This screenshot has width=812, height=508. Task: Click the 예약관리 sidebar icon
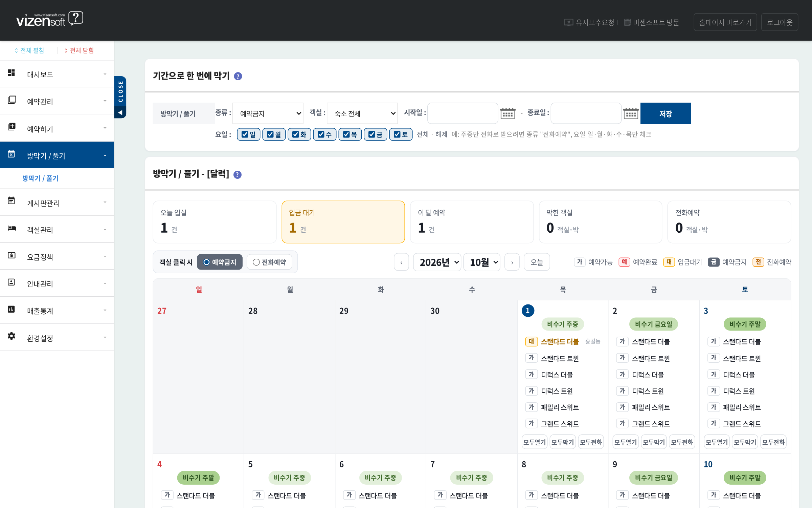click(x=12, y=100)
